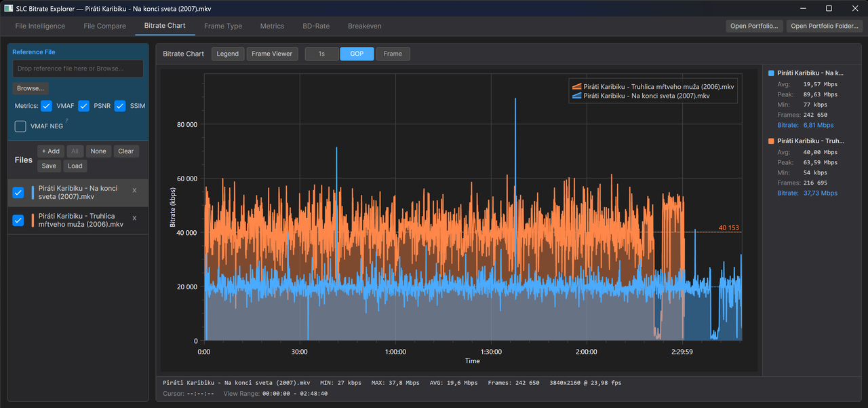868x408 pixels.
Task: Open the Breakeven tab
Action: (x=365, y=26)
